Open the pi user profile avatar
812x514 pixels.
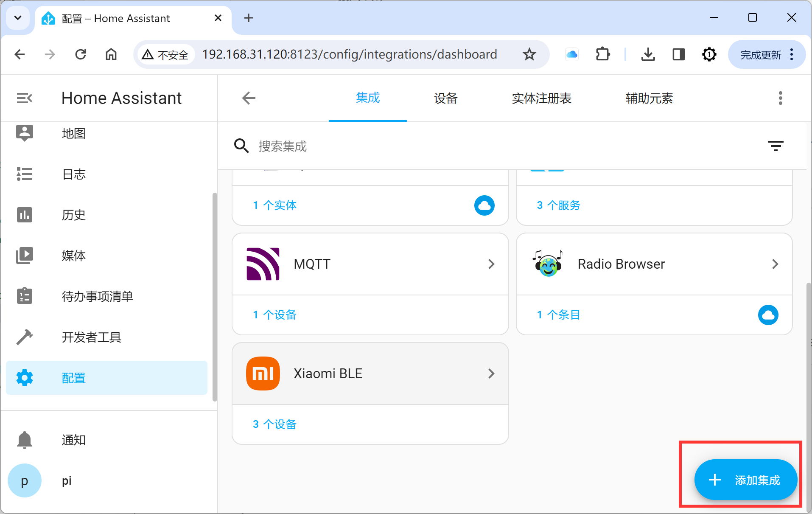pos(25,480)
